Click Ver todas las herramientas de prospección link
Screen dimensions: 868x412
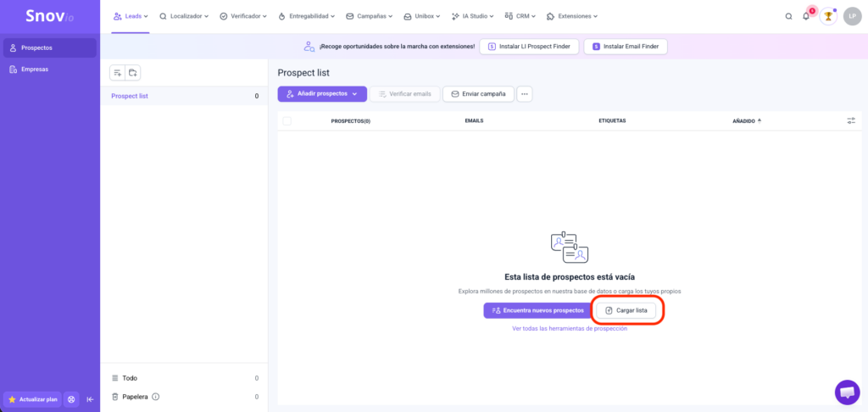570,329
